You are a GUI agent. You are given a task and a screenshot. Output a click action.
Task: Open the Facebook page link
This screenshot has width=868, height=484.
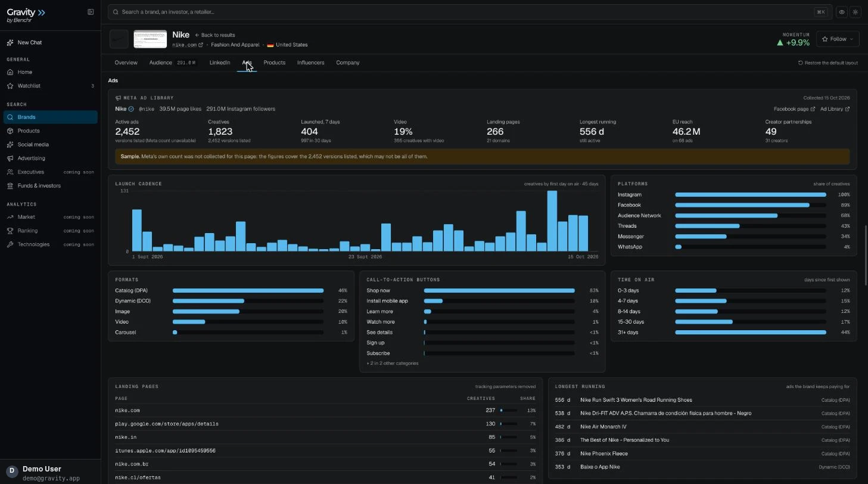[x=795, y=109]
